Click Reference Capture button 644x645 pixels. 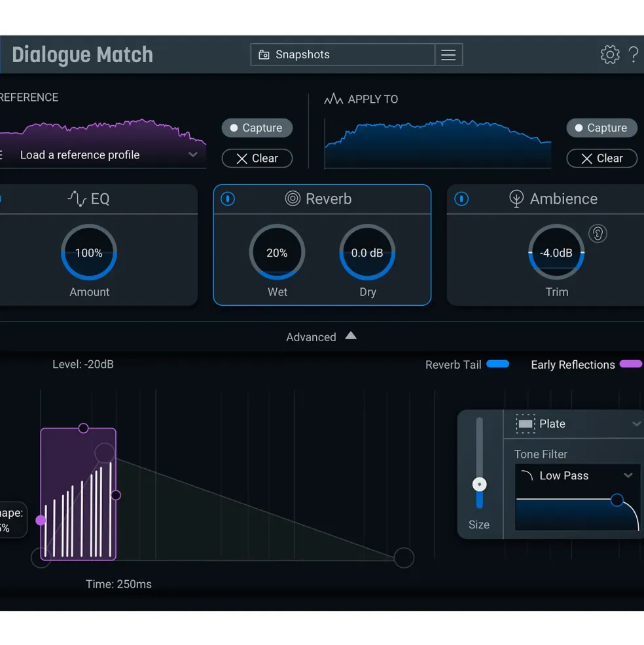click(x=257, y=128)
